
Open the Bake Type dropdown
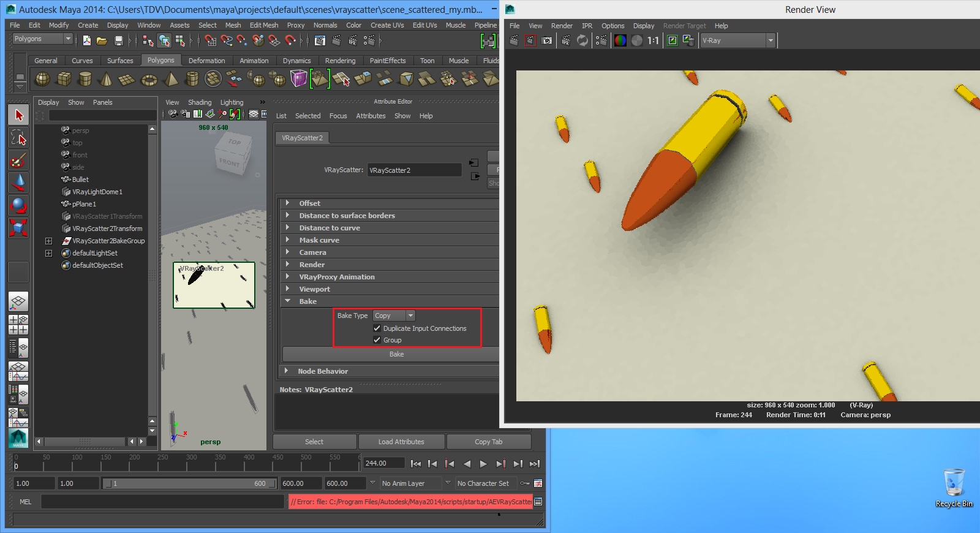pyautogui.click(x=394, y=316)
